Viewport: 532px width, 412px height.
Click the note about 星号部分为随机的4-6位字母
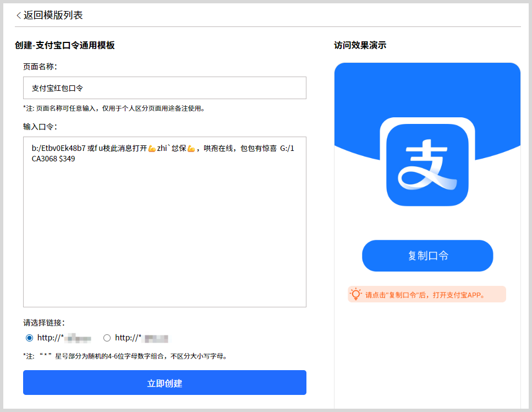pos(125,356)
